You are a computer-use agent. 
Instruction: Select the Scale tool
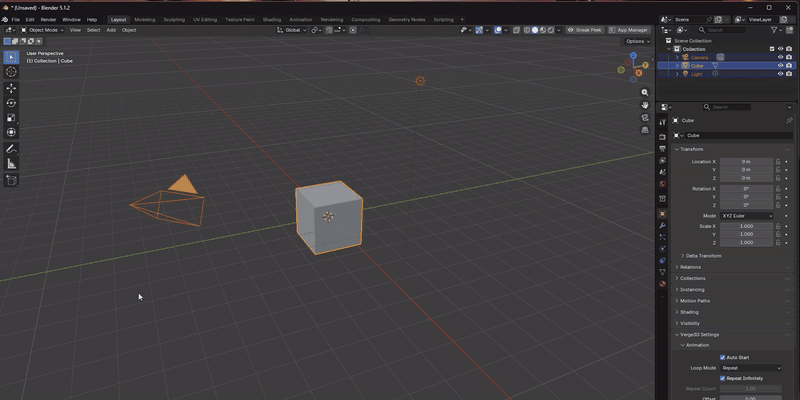11,118
